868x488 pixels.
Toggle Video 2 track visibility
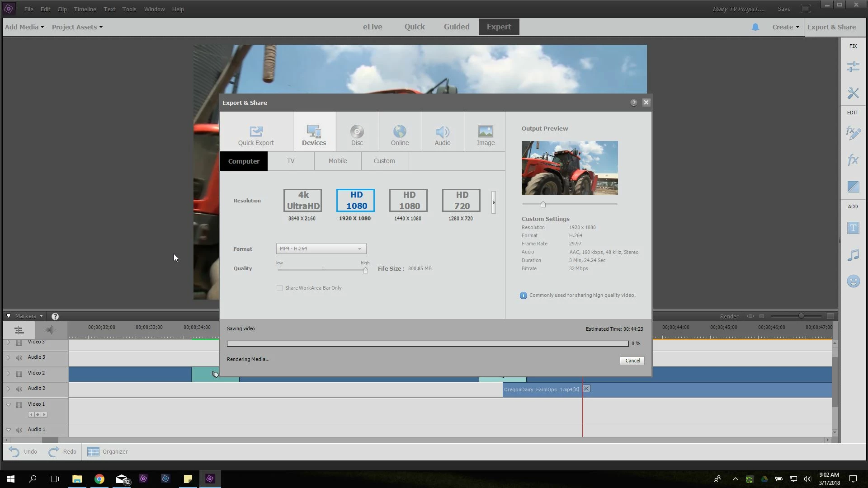click(x=19, y=373)
